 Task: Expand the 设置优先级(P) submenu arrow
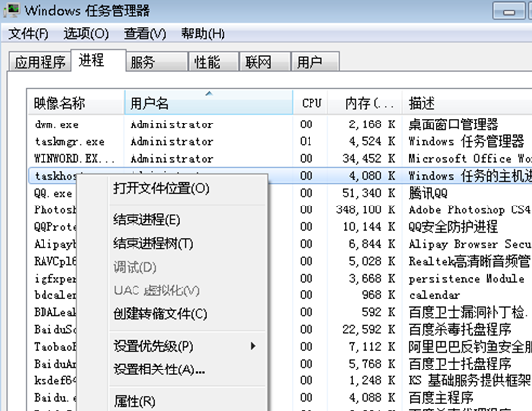tap(253, 346)
